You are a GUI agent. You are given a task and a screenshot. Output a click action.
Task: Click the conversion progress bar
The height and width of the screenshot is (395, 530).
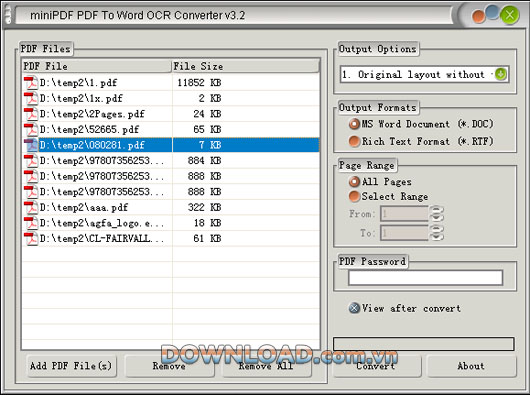click(424, 344)
